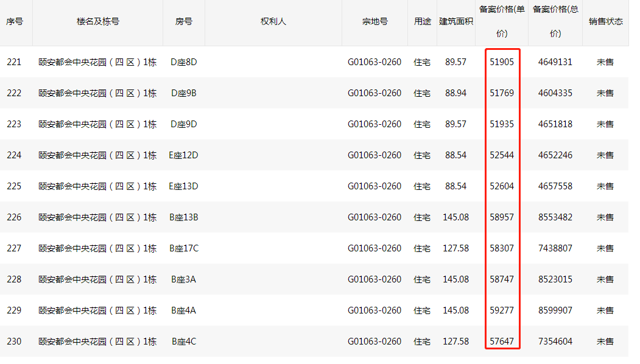
Task: Click building name in row 224
Action: click(97, 155)
